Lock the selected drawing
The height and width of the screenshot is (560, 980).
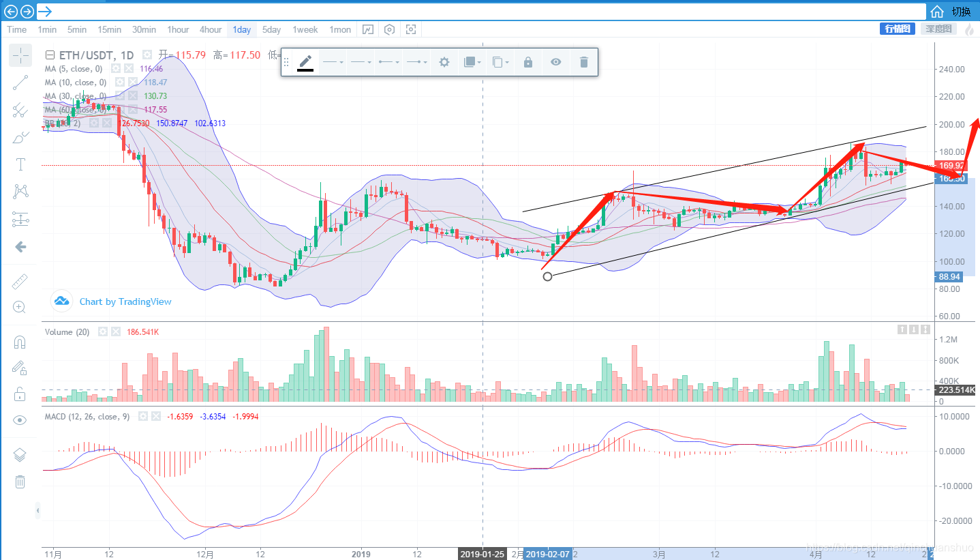[528, 62]
